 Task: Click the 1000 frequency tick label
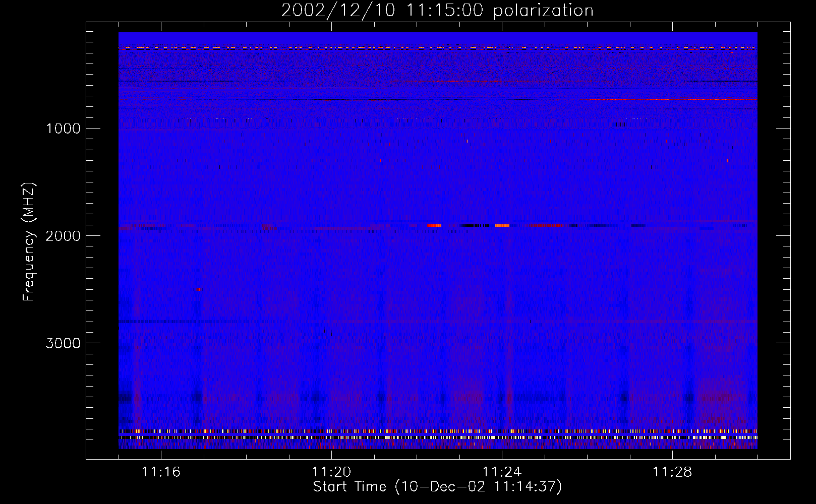point(63,129)
